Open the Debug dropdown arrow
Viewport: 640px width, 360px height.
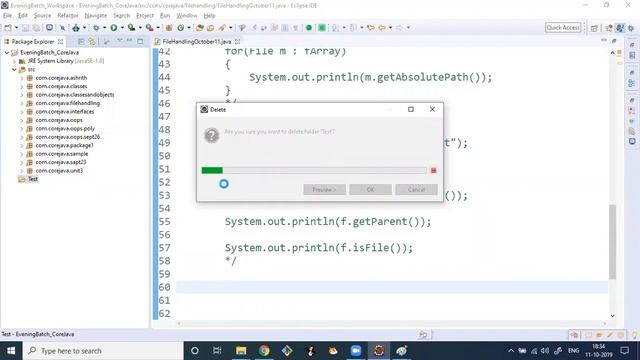[x=104, y=28]
